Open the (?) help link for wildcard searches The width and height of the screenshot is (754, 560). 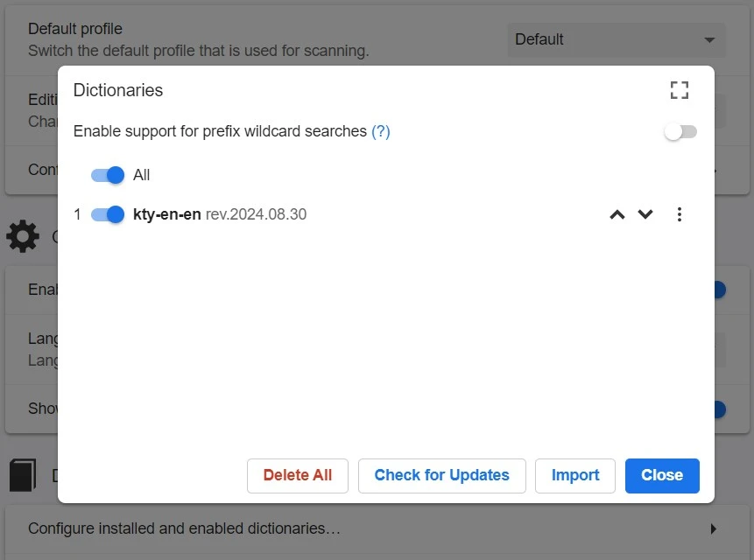tap(380, 131)
